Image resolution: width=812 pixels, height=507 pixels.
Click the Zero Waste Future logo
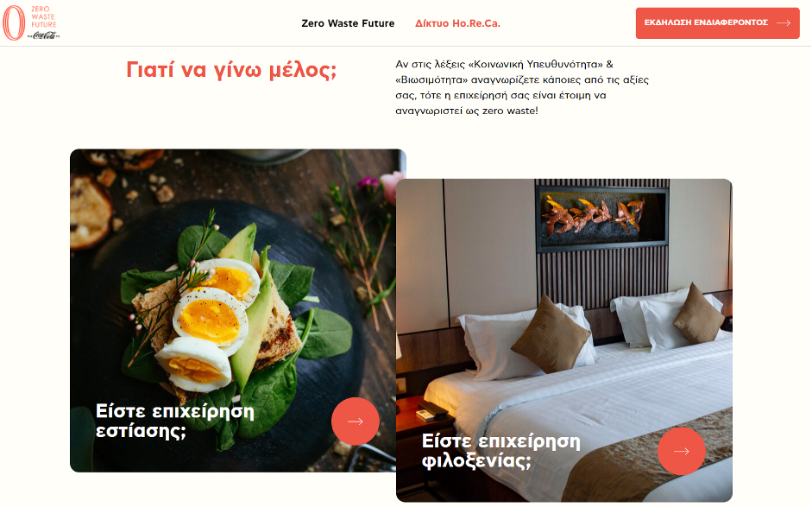30,22
